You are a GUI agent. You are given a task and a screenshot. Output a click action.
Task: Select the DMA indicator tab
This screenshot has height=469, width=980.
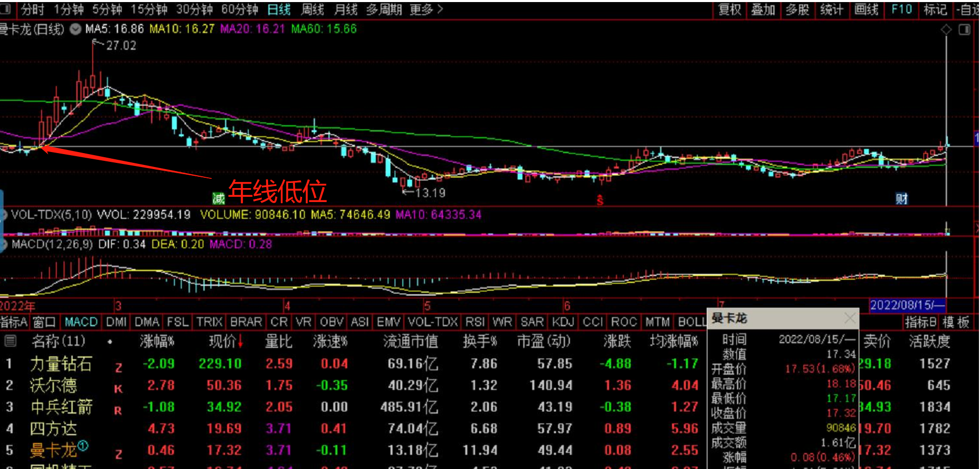[x=147, y=322]
